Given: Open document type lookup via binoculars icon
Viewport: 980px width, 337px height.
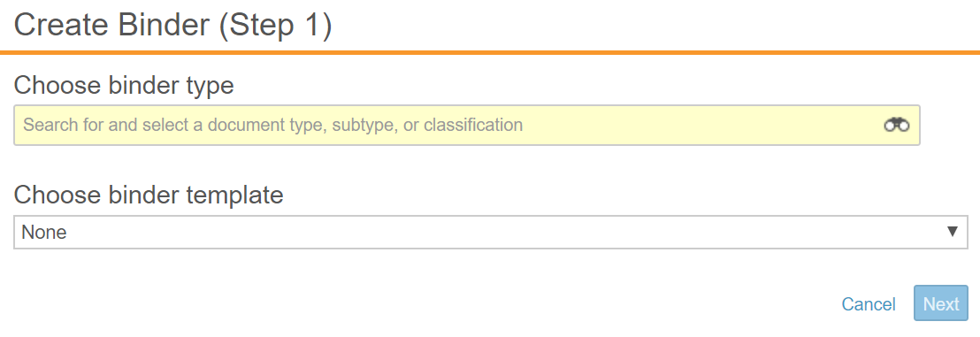Looking at the screenshot, I should (x=896, y=125).
